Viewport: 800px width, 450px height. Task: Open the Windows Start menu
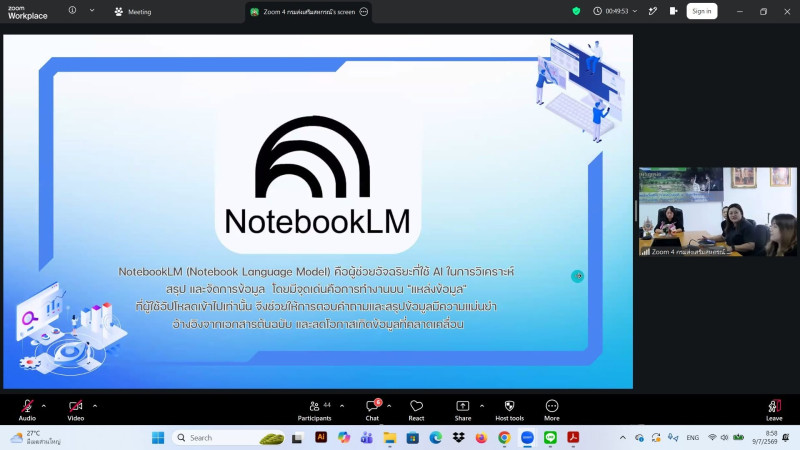(x=158, y=437)
